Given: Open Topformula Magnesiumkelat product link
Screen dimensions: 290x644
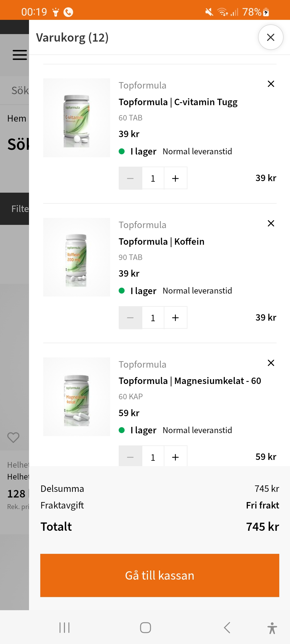Looking at the screenshot, I should [x=190, y=381].
